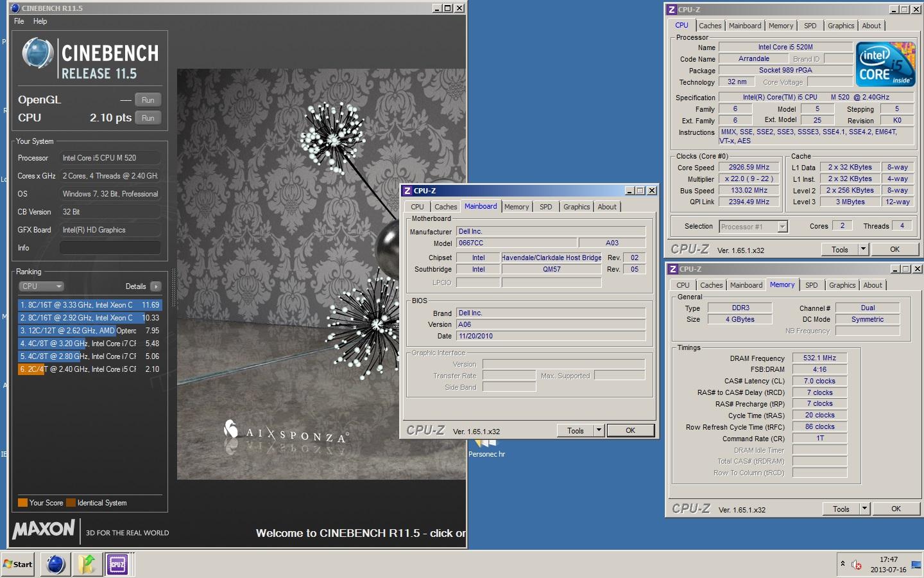Screen dimensions: 924x578
Task: Open the Personec hr desktop icon
Action: coord(486,450)
